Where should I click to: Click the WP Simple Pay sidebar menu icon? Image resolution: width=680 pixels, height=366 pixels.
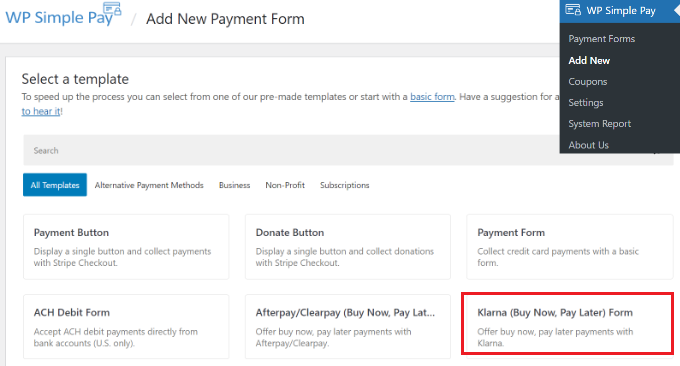pos(573,10)
